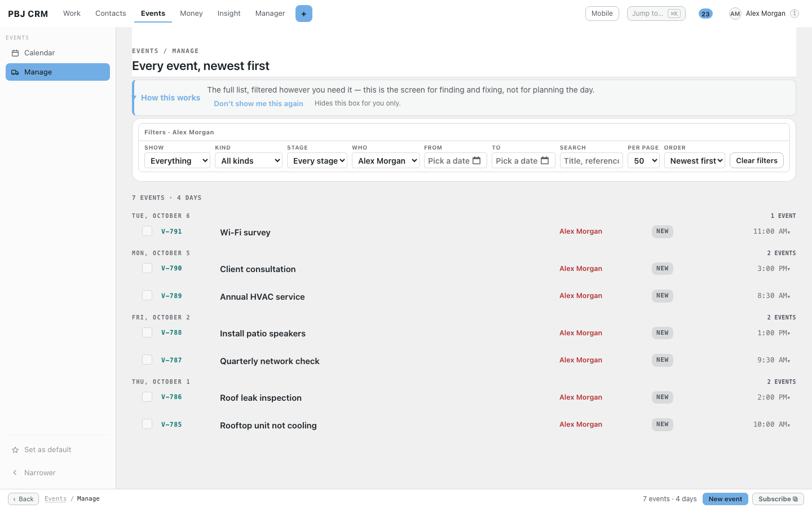Open the Money tab
812x508 pixels.
point(191,14)
